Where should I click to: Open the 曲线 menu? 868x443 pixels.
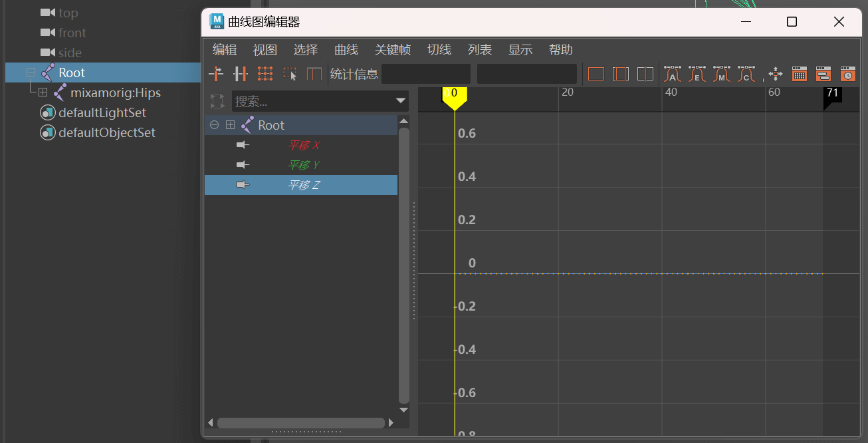[x=346, y=50]
